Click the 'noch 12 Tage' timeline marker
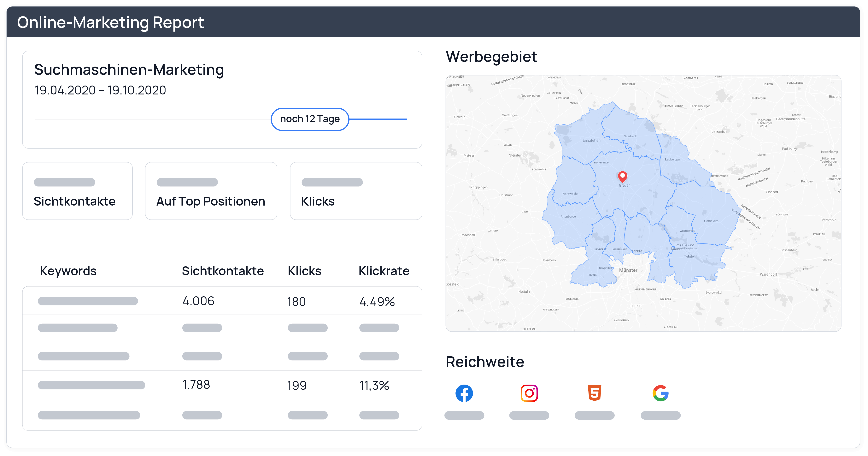Viewport: 868px width, 456px height. 310,119
